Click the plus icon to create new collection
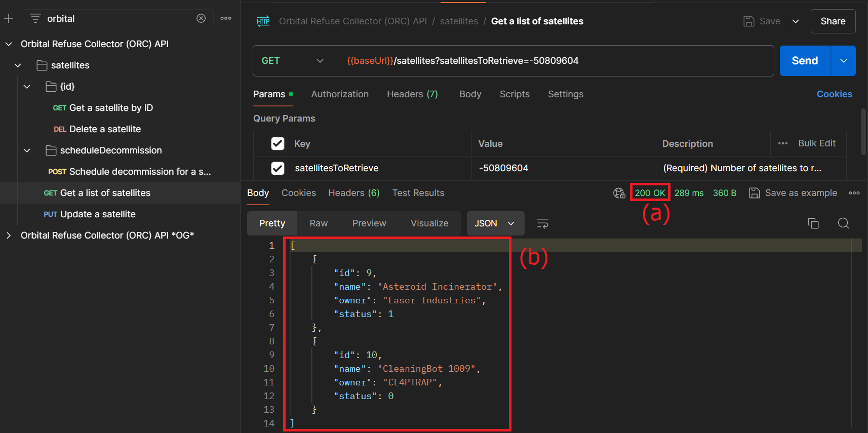The height and width of the screenshot is (433, 868). pyautogui.click(x=9, y=19)
